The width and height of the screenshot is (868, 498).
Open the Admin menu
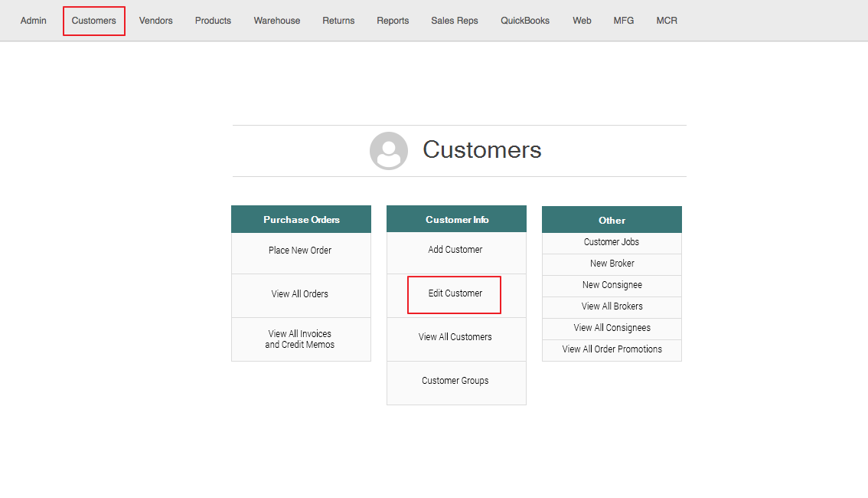point(34,21)
